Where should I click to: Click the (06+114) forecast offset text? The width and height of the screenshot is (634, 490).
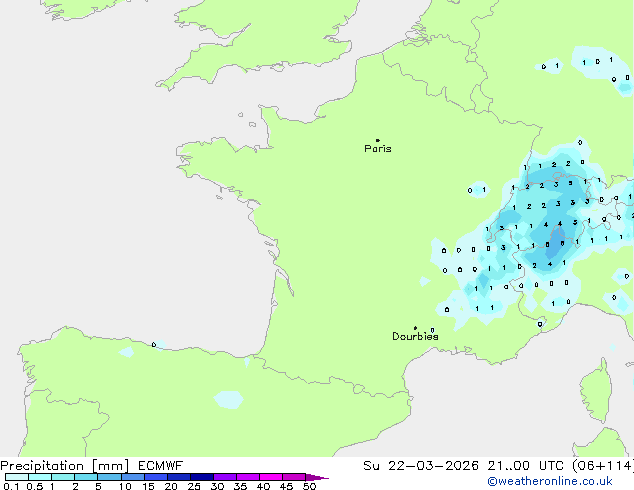602,466
